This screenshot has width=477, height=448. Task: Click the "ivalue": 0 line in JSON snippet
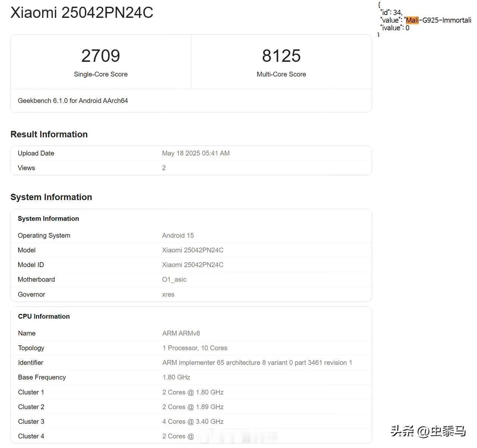[395, 28]
